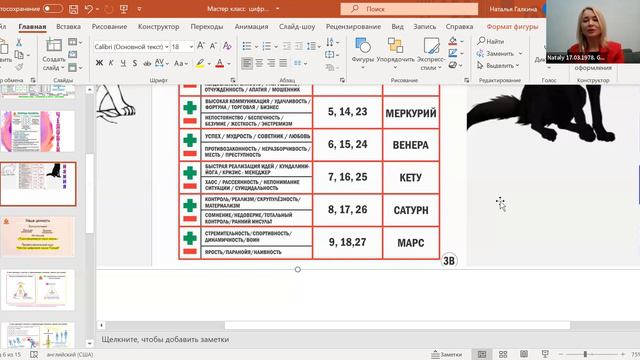The image size is (640, 360).
Task: Open Экспресс-стили quick styles
Action: pos(431,53)
